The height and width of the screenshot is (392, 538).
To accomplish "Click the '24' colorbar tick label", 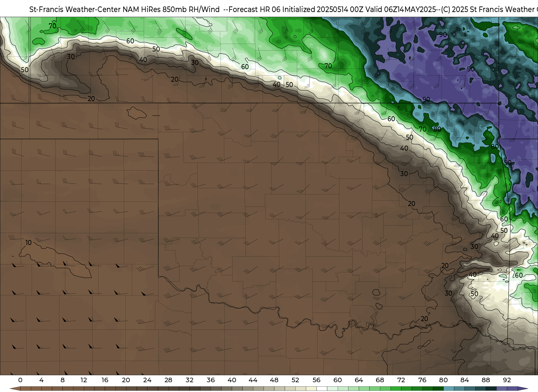I will (x=147, y=380).
